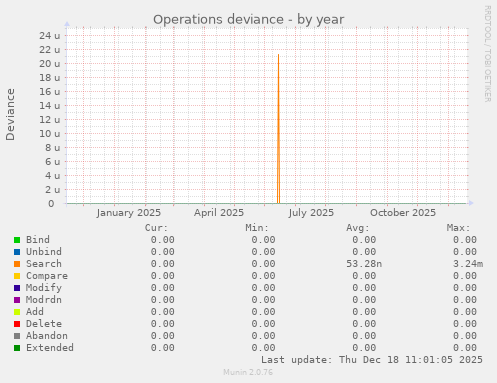
Task: Click the 'Max:' column header
Action: coord(458,228)
